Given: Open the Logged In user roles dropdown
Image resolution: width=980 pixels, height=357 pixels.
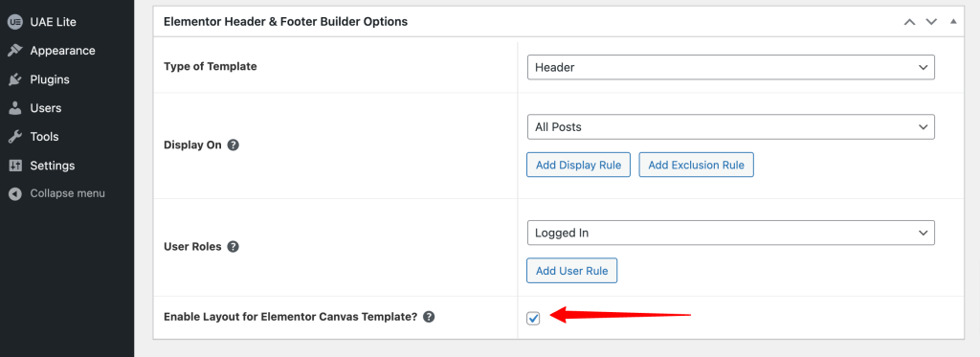Looking at the screenshot, I should (x=730, y=233).
